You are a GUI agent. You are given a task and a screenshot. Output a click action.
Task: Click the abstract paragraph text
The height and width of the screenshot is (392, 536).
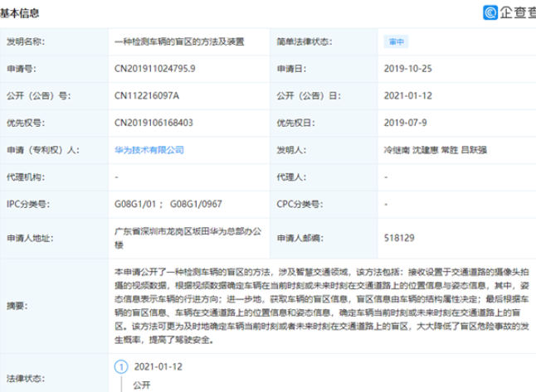click(322, 306)
